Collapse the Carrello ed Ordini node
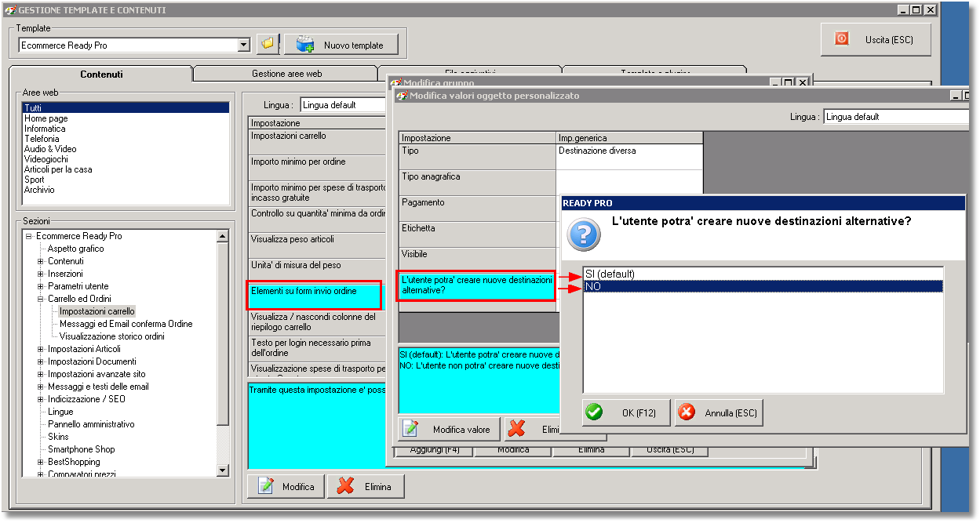The image size is (980, 523). [41, 299]
